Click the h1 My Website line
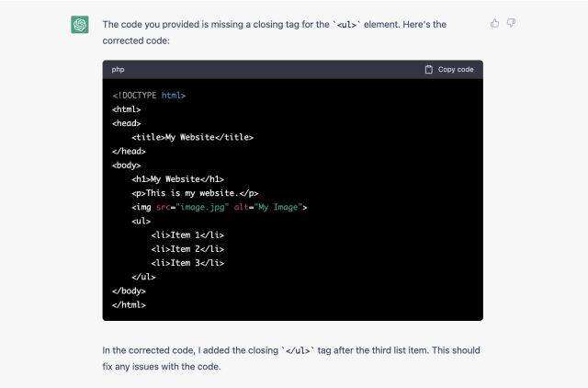Image resolution: width=588 pixels, height=388 pixels. 178,179
